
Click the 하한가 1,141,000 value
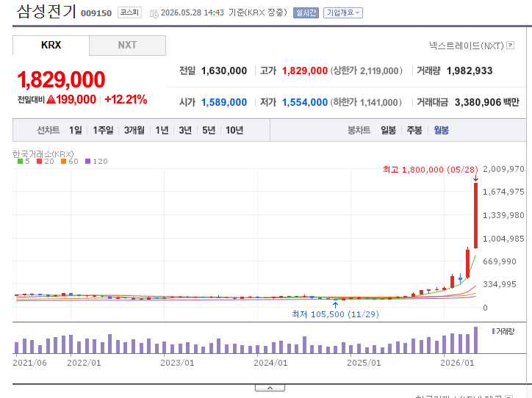[366, 102]
